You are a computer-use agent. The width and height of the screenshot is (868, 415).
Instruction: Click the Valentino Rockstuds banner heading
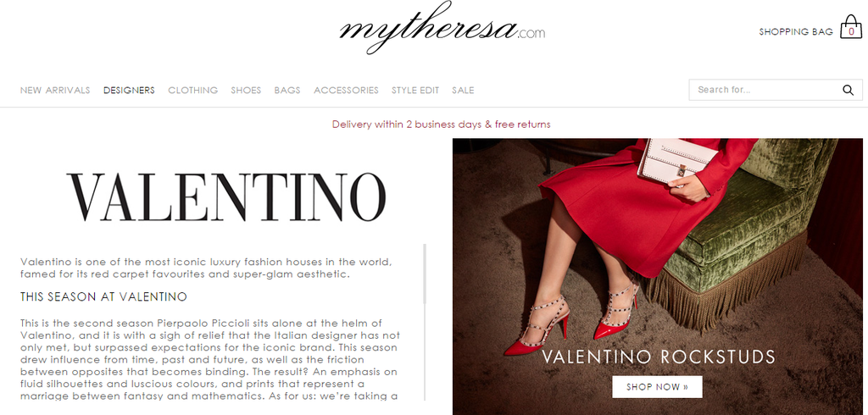[x=658, y=357]
